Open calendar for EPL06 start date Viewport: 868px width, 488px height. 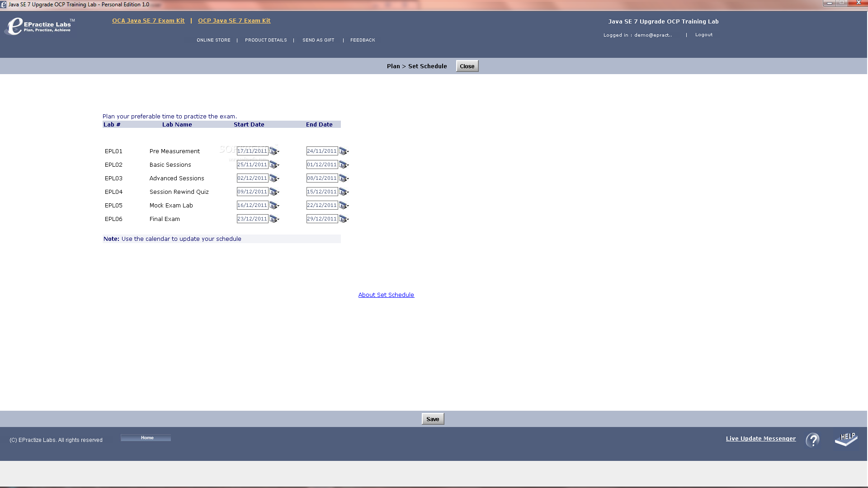pos(274,219)
